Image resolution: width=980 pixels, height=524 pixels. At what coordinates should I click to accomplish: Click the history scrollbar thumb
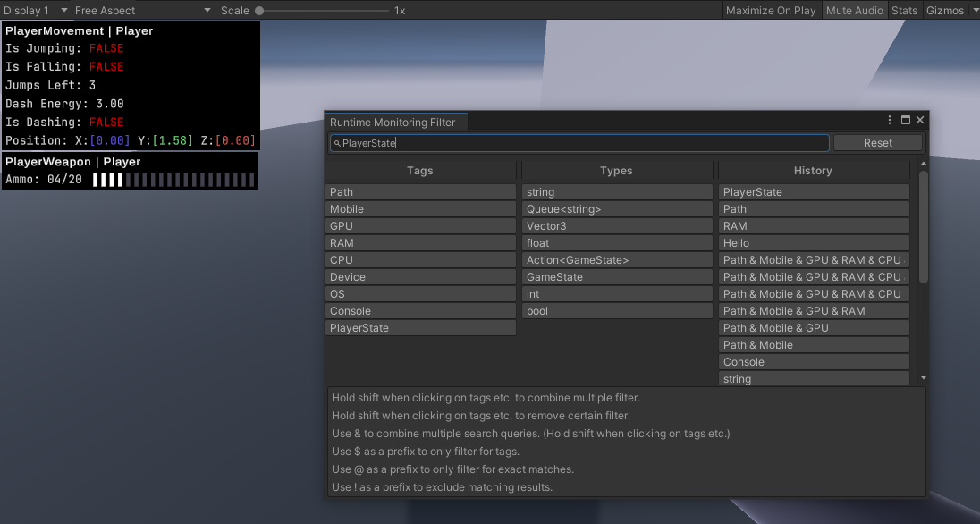tap(923, 226)
